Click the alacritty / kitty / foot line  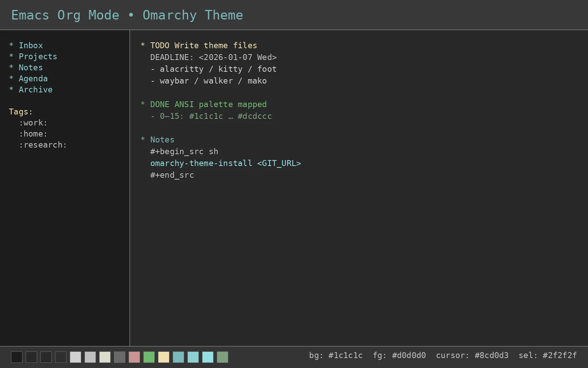pyautogui.click(x=213, y=69)
